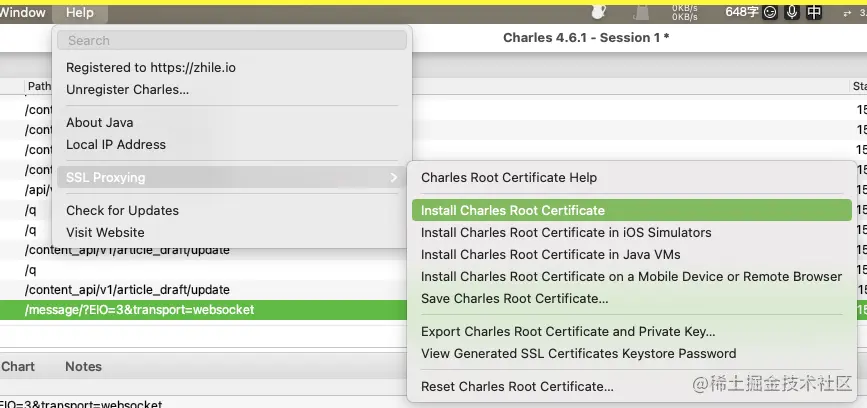Open the SSL Proxying submenu
This screenshot has height=408, width=867.
pos(232,177)
